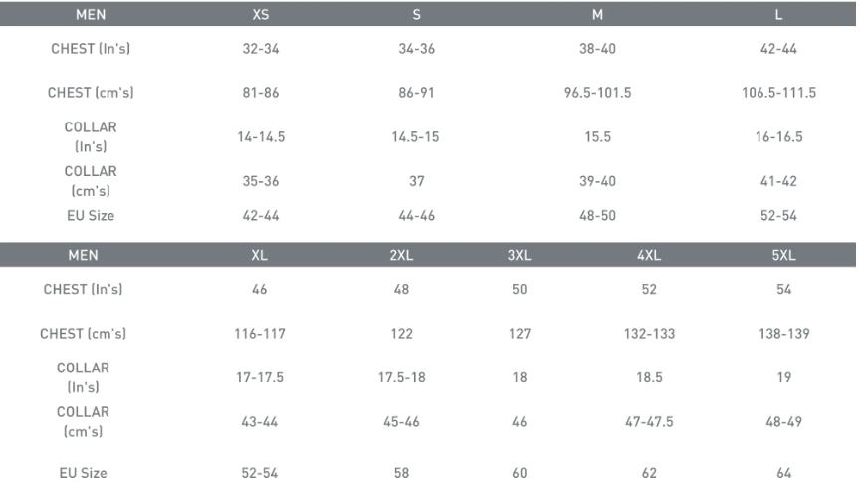Select the 5XL size header
This screenshot has width=868, height=492.
coord(783,255)
